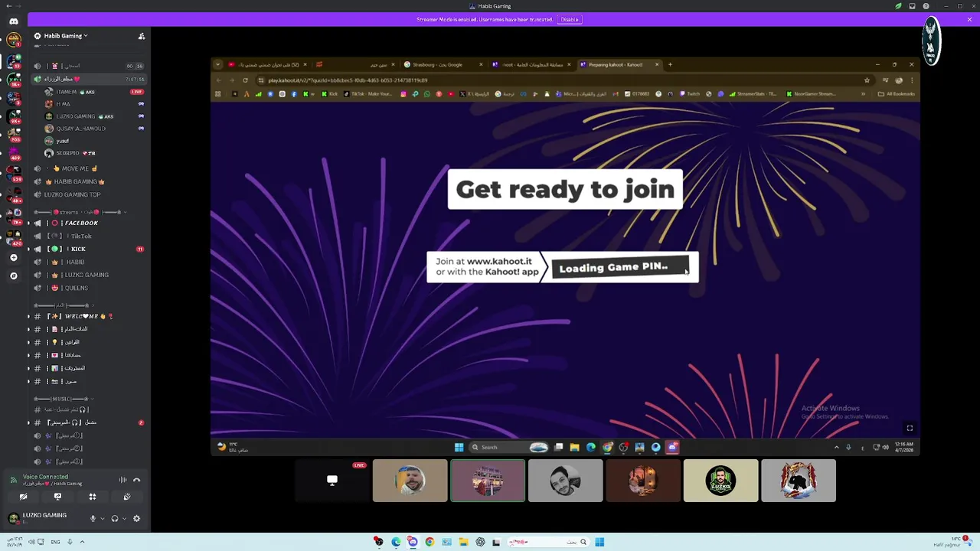Click the bottom taskbar Windows Start button
Screen dimensions: 980x551
(599, 542)
